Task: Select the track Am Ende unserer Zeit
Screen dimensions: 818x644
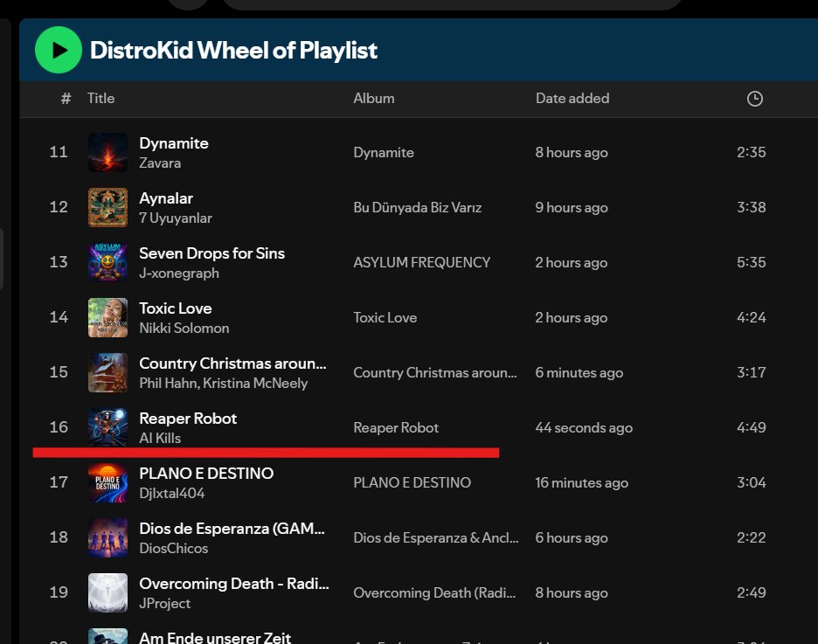Action: coord(215,637)
